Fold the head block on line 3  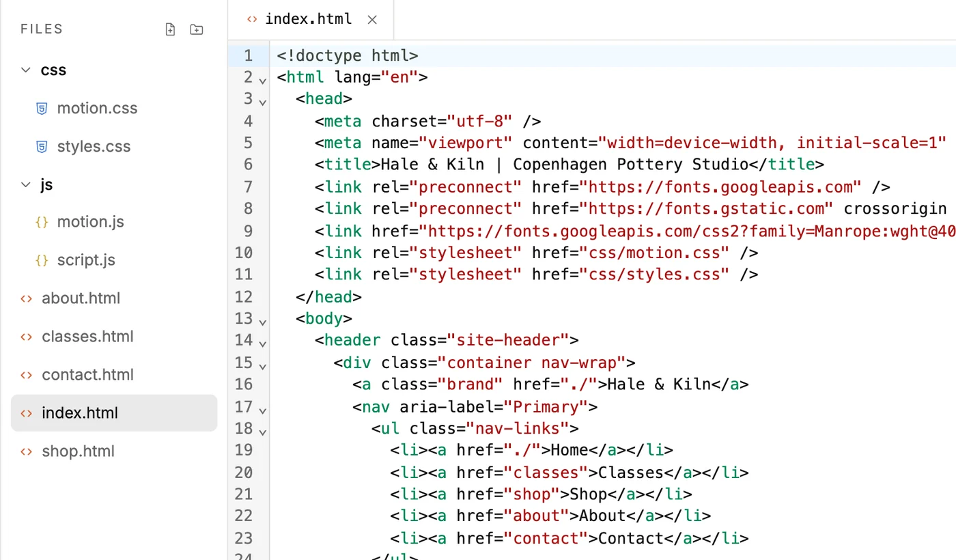(262, 102)
